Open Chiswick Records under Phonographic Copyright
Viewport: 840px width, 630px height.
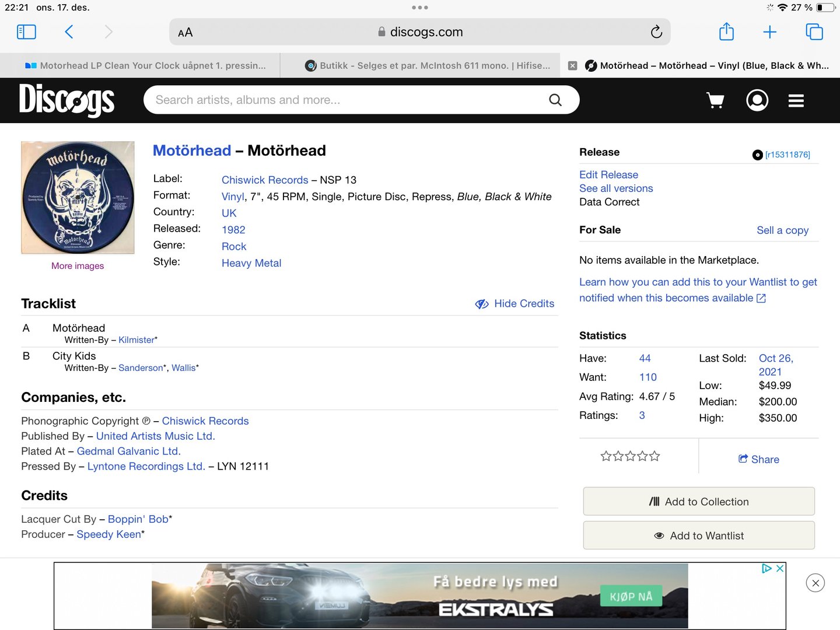click(x=205, y=421)
